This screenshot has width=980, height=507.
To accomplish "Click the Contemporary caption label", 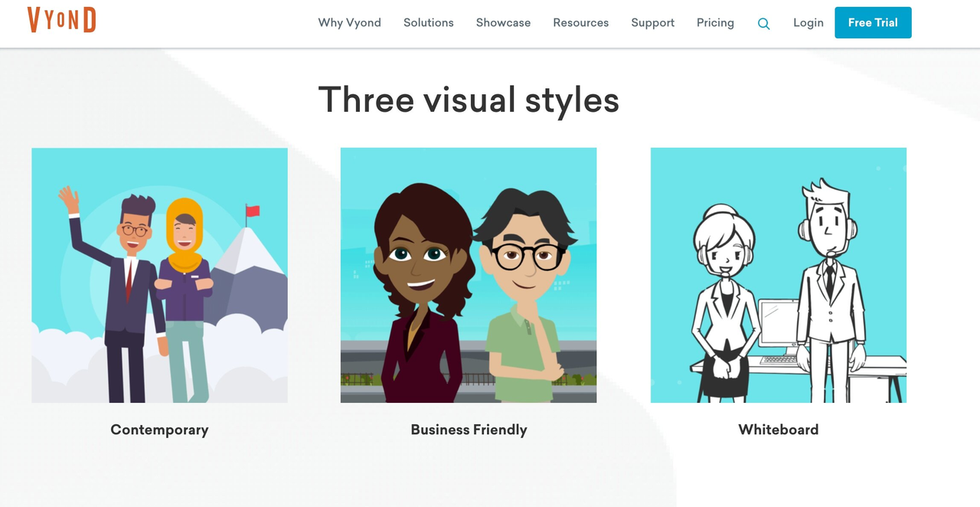I will point(159,430).
